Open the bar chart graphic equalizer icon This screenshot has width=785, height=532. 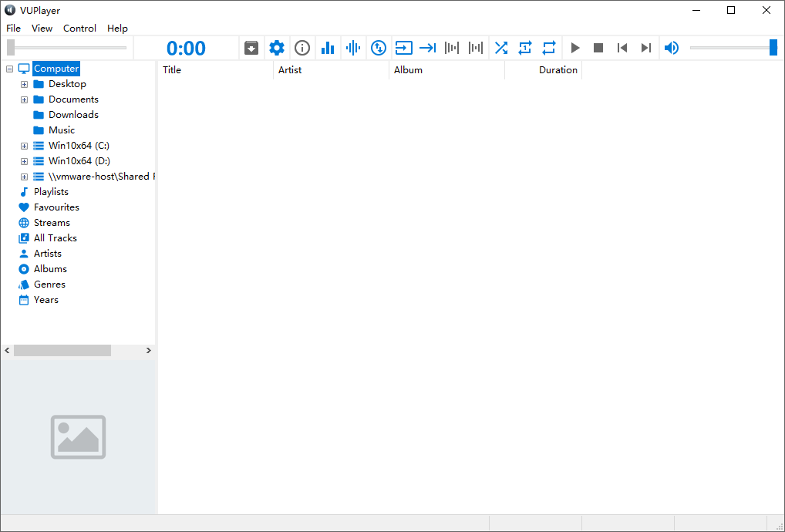(328, 48)
